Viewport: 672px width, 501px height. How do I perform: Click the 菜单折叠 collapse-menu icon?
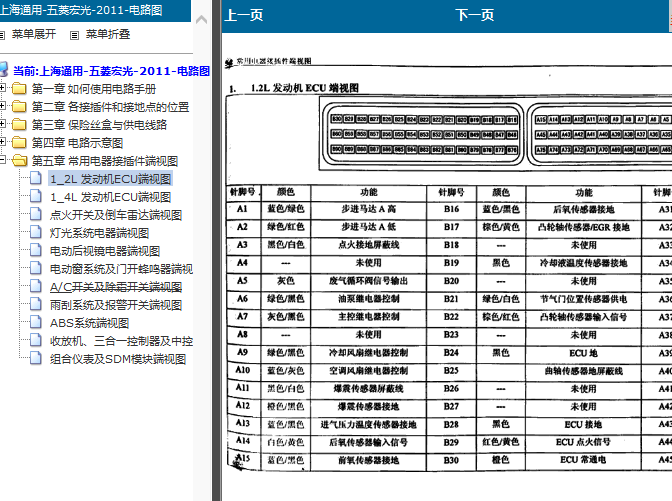pos(74,35)
